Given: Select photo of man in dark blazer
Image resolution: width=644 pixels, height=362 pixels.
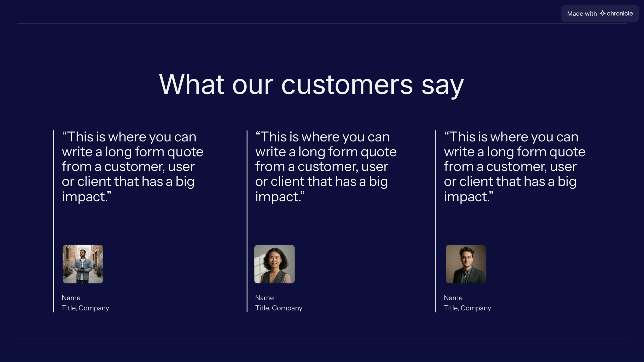Looking at the screenshot, I should pyautogui.click(x=466, y=264).
